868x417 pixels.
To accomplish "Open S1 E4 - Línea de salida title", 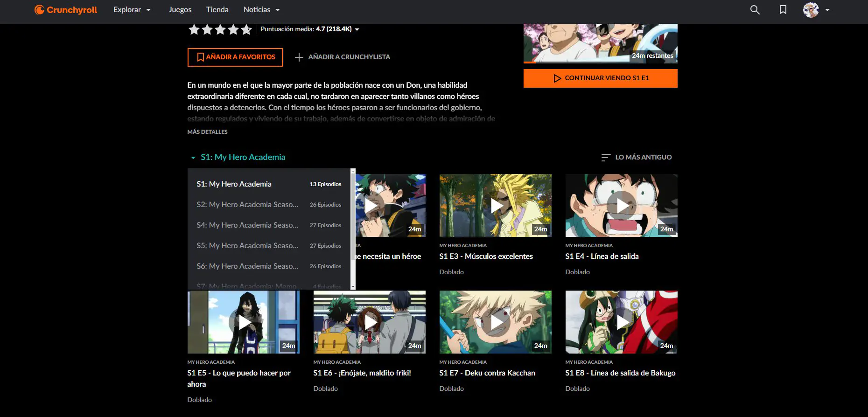I will click(x=602, y=257).
